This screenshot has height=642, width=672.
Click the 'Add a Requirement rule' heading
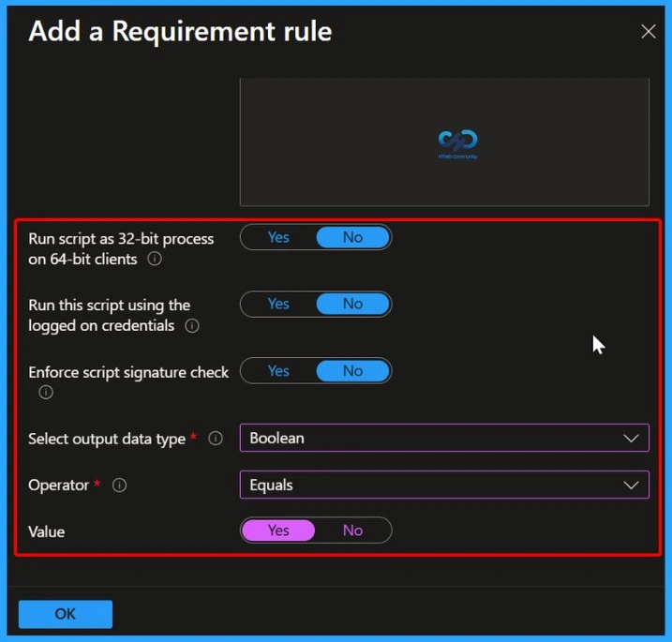tap(180, 31)
